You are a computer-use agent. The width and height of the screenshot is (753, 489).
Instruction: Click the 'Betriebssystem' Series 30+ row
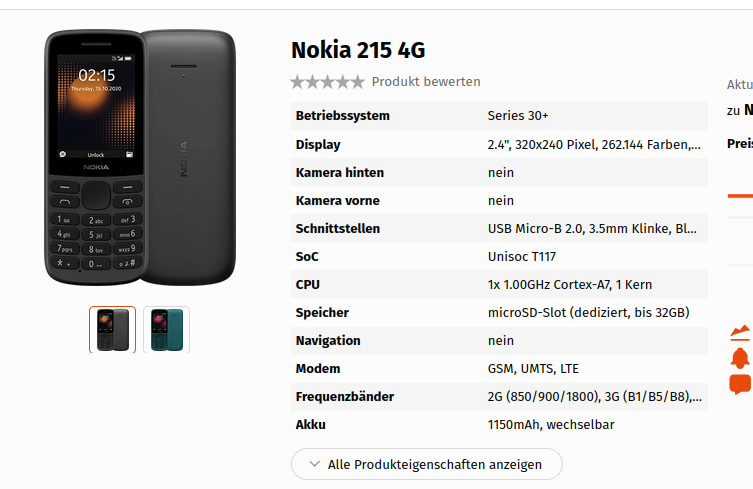499,116
